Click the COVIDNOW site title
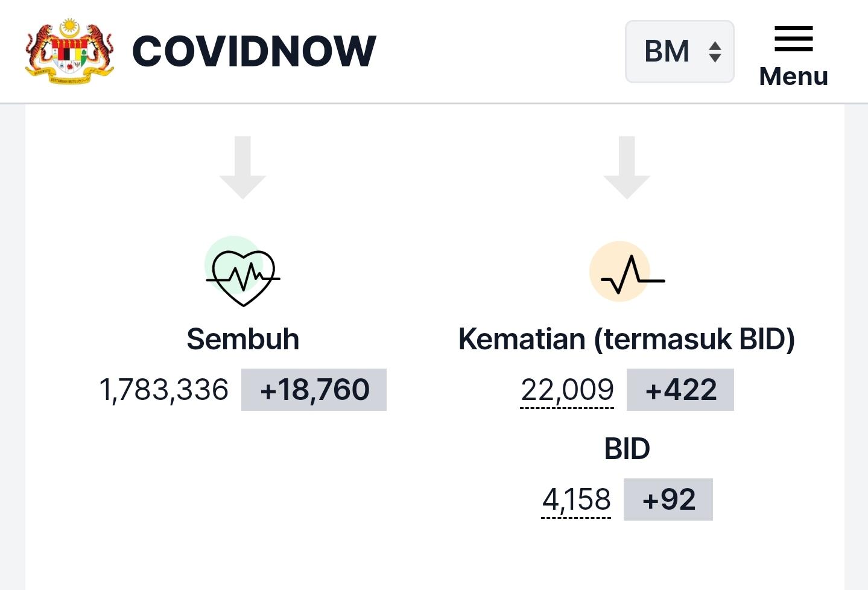This screenshot has height=590, width=868. tap(254, 51)
